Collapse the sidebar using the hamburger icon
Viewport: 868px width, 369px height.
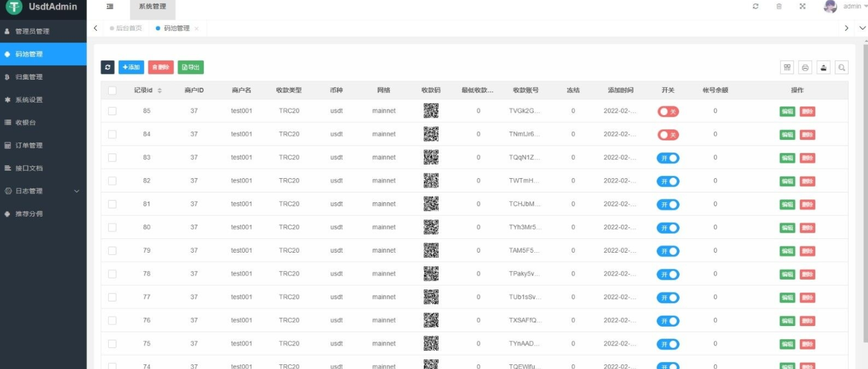(x=110, y=6)
